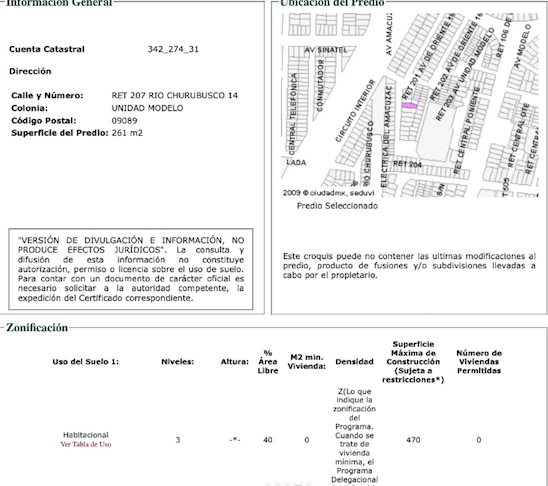Screen dimensions: 548x486
Task: Select the Altura value -*-
Action: [235, 440]
